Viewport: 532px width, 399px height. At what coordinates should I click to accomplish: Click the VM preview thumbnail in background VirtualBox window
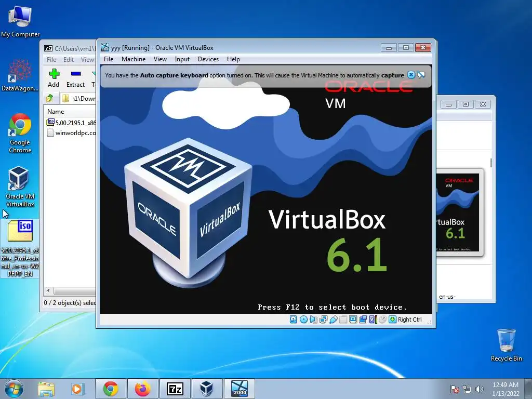(x=460, y=212)
